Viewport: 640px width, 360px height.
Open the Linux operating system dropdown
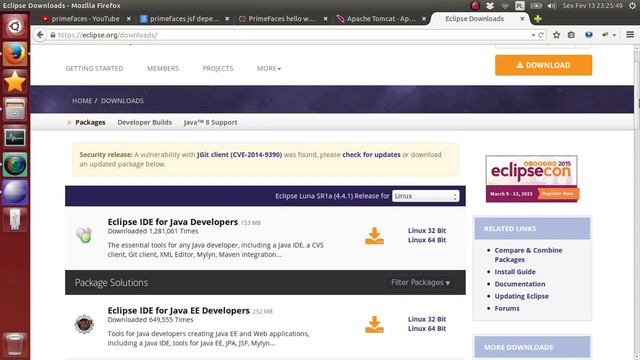click(425, 196)
